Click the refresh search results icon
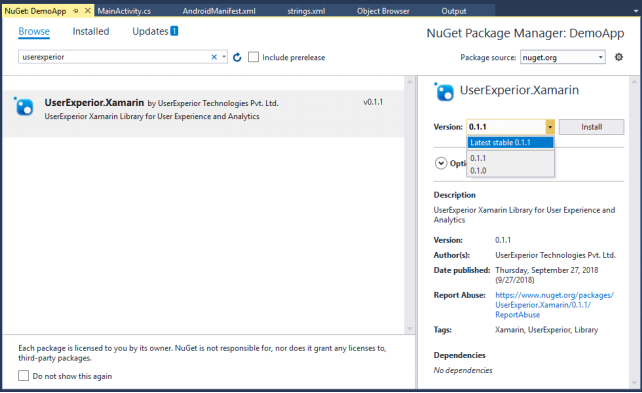Screen dimensions: 642x393 coord(237,57)
